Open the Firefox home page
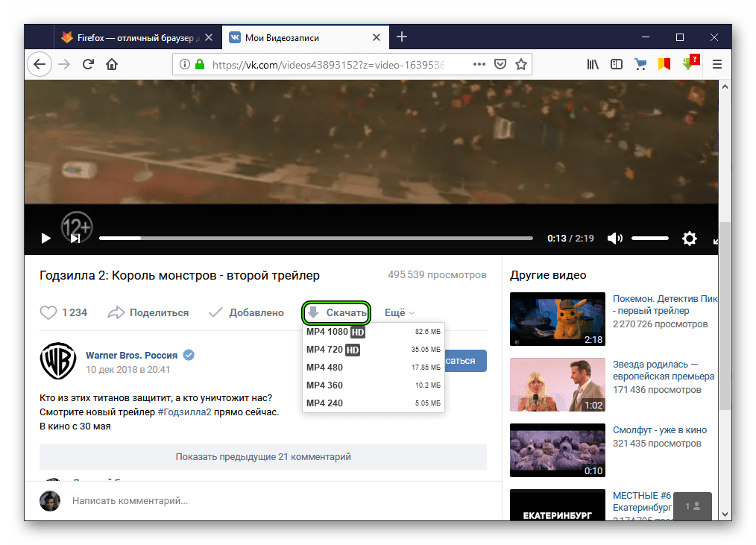 pyautogui.click(x=112, y=64)
